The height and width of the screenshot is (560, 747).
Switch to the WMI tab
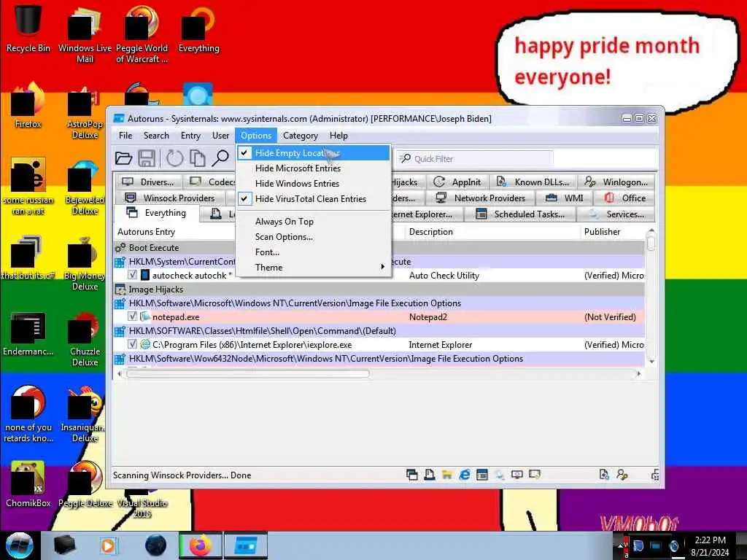tap(565, 198)
